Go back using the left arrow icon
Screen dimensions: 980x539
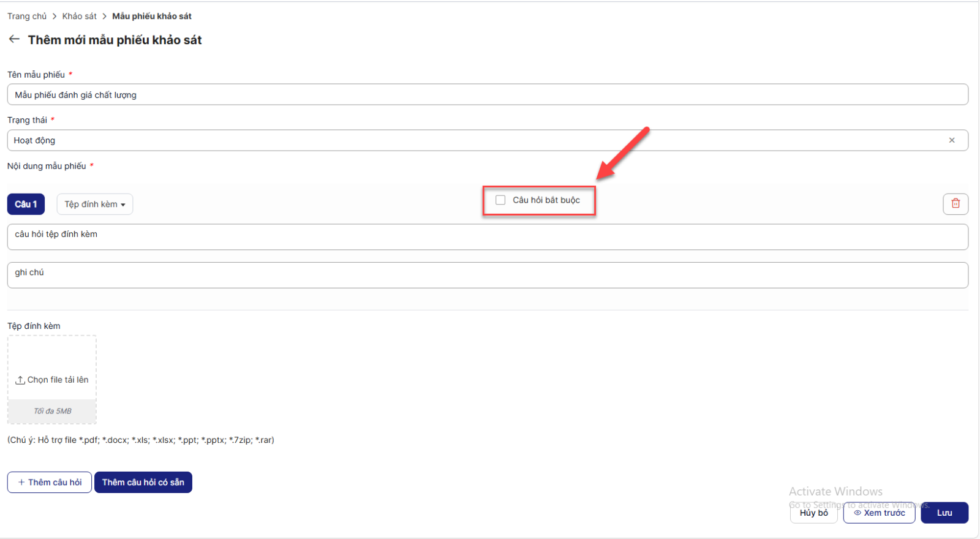point(14,39)
